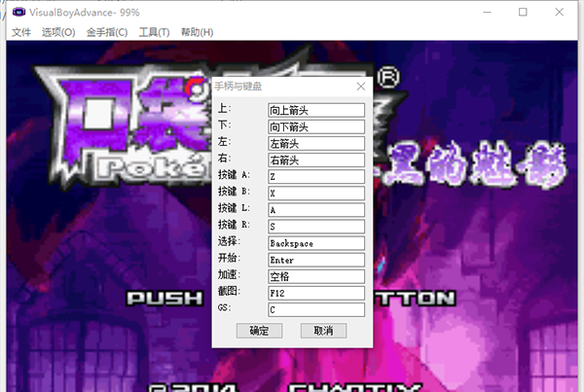Focus the 按键 A field showing Z
Image resolution: width=584 pixels, height=392 pixels.
tap(316, 177)
